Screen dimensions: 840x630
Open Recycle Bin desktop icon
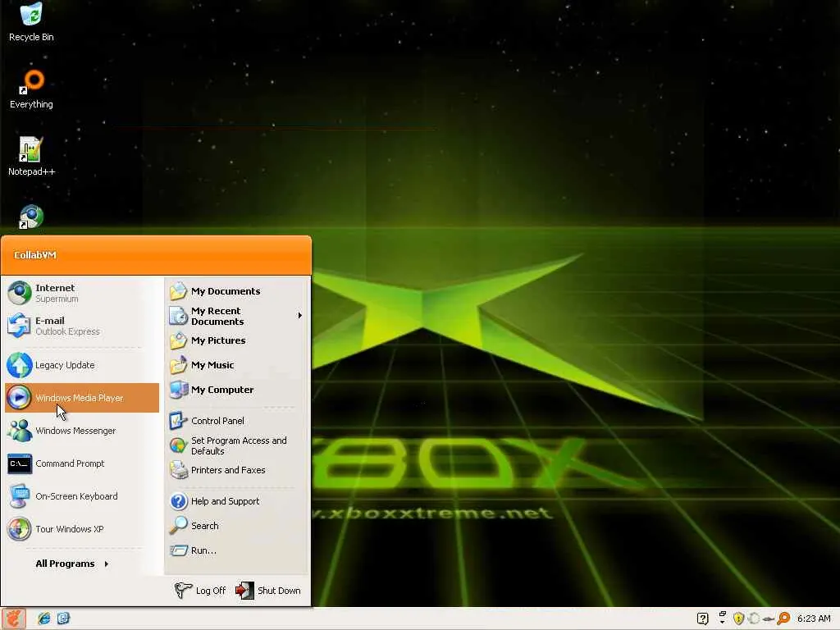click(x=31, y=21)
